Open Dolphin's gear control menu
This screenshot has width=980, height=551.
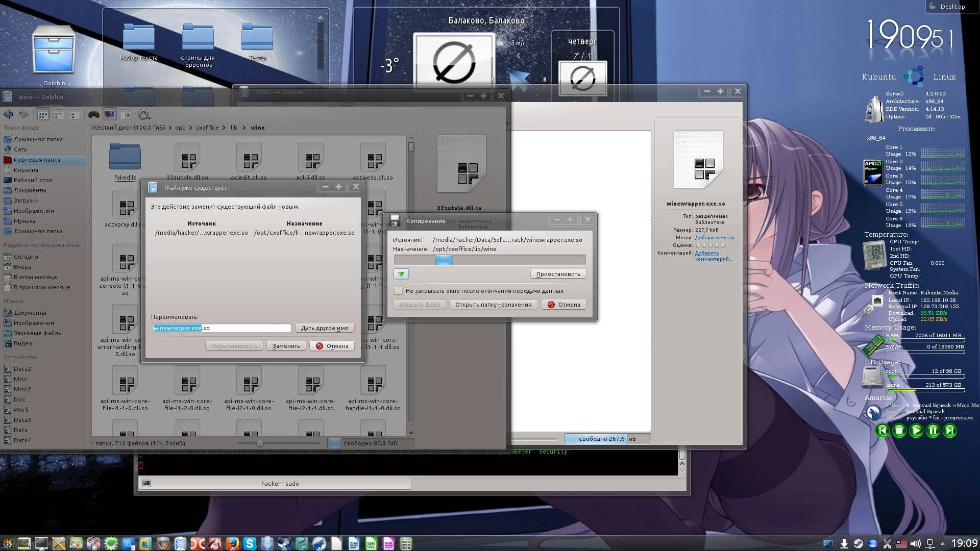(144, 114)
